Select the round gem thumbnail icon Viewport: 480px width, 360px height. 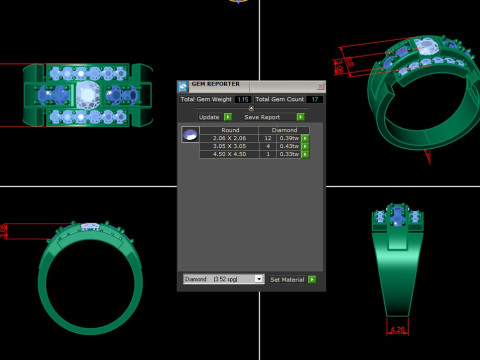click(191, 135)
